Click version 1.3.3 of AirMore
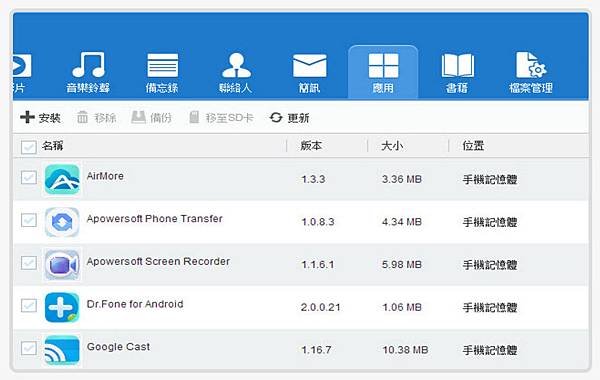Viewport: 600px width, 380px height. (313, 179)
